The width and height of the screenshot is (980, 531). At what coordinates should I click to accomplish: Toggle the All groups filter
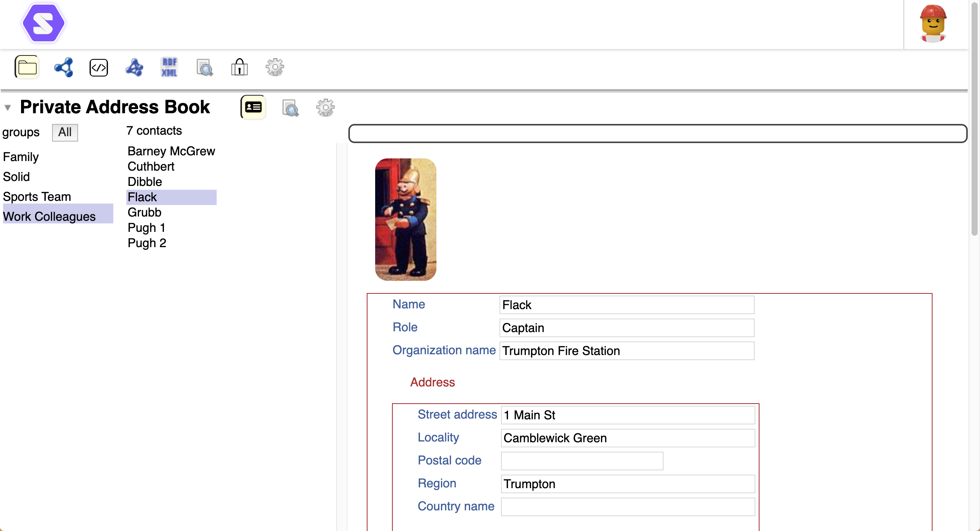(x=64, y=132)
